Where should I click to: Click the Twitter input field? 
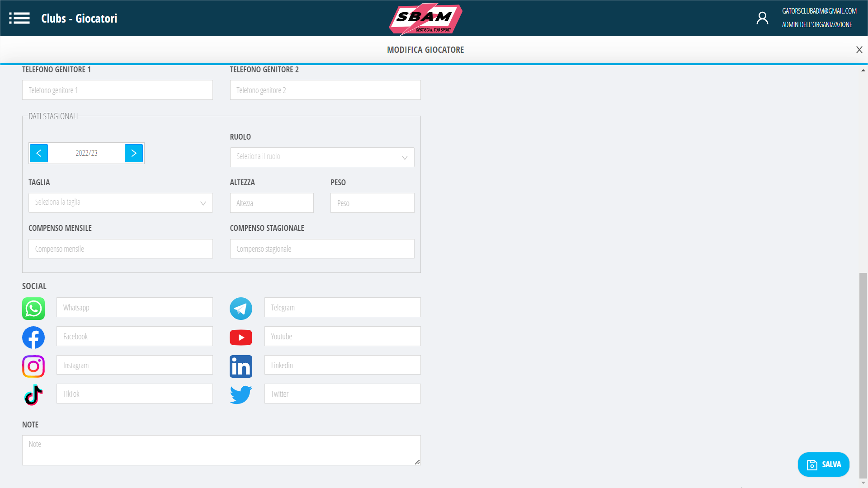(343, 394)
